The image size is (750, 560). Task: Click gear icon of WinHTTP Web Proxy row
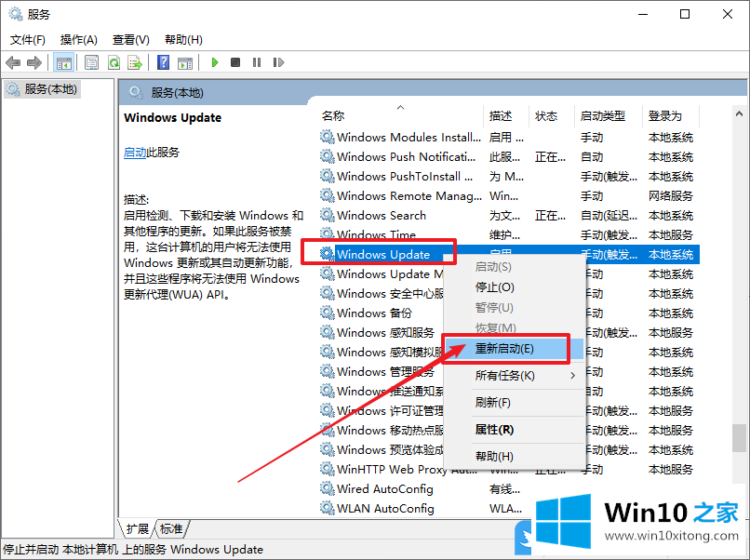[x=328, y=469]
